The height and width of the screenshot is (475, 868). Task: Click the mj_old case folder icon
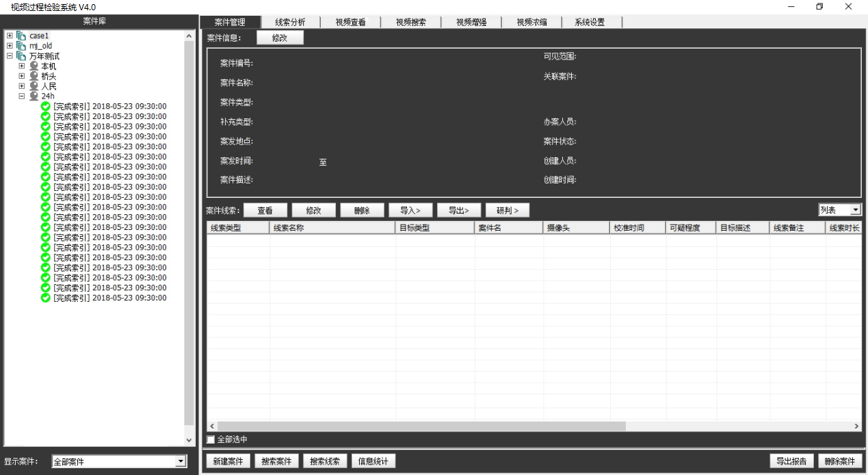21,45
